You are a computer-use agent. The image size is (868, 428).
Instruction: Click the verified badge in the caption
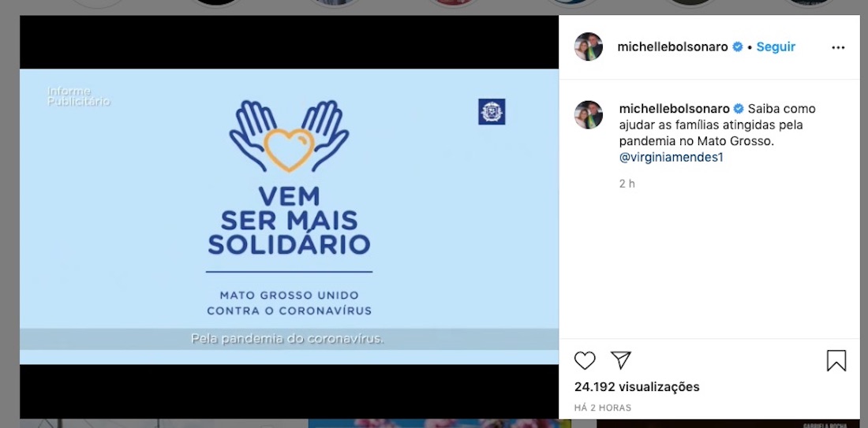coord(739,109)
